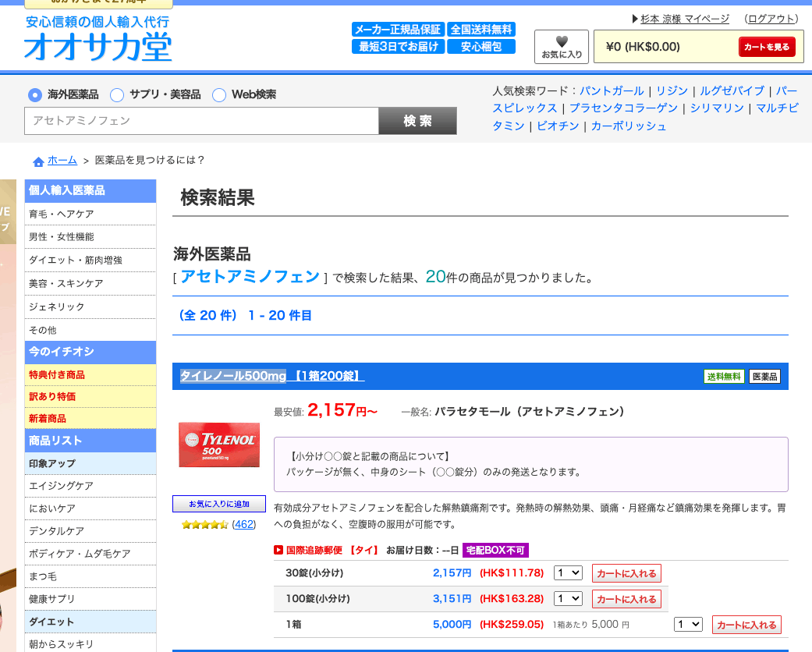Click the star rating icons
Viewport: 812px width, 652px height.
tap(205, 525)
